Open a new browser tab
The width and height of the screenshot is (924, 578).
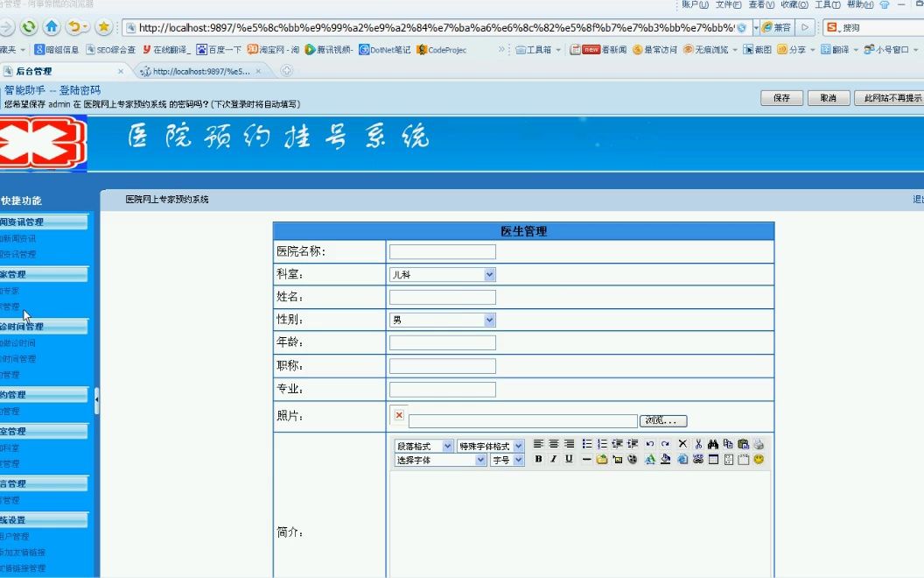[286, 71]
